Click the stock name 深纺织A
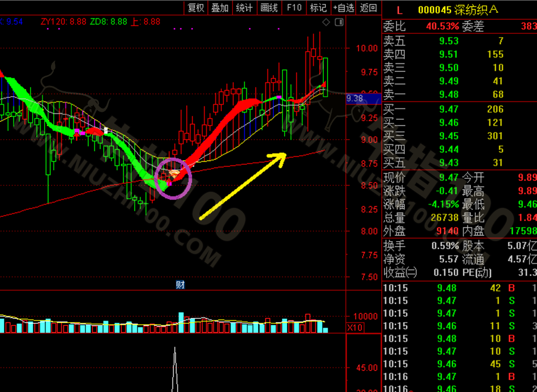 (477, 10)
